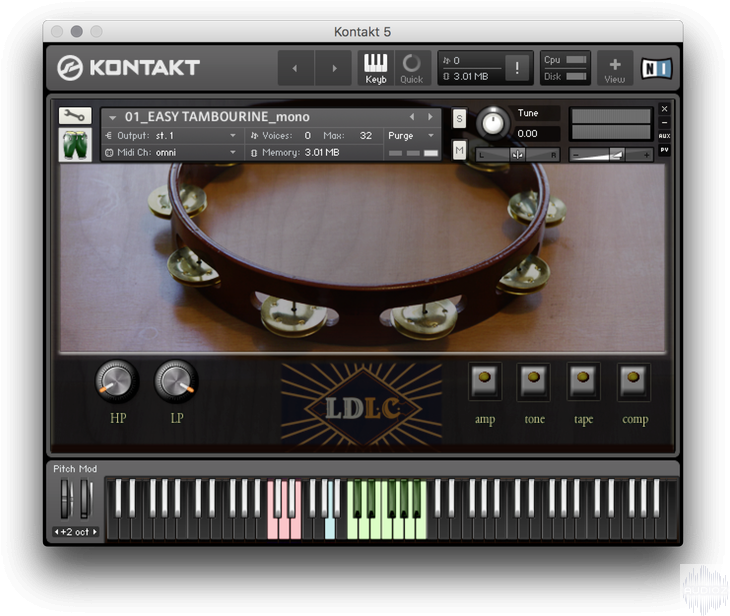
Task: Go to next preset with header right arrow
Action: [333, 68]
